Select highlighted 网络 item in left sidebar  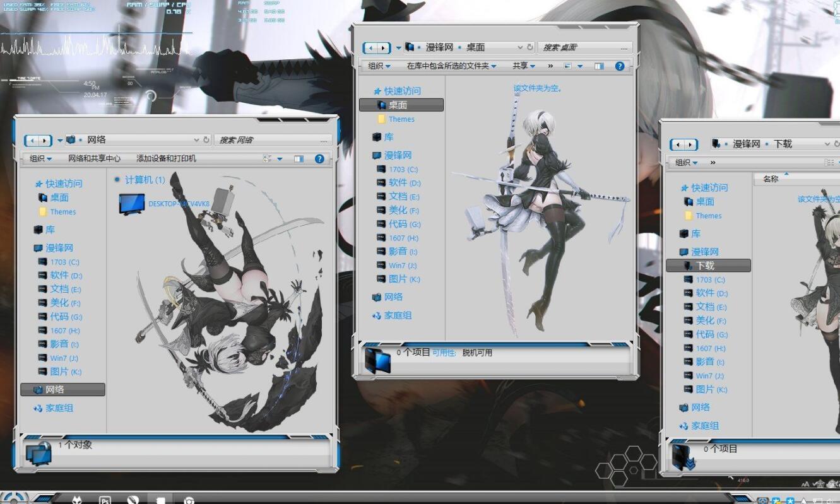(62, 390)
